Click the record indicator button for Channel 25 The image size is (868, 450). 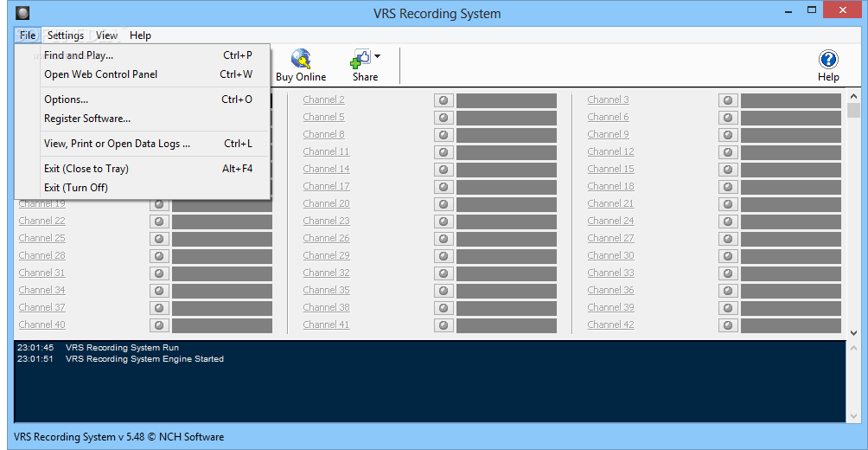click(x=159, y=238)
